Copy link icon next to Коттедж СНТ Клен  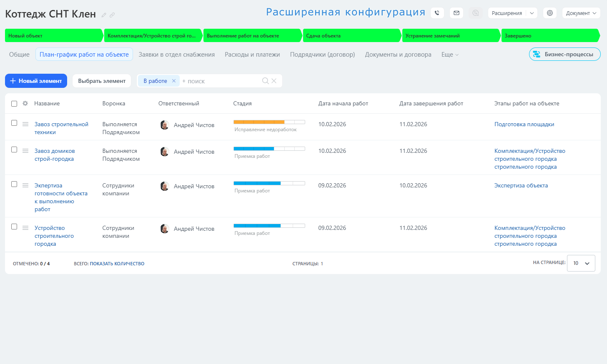(112, 15)
